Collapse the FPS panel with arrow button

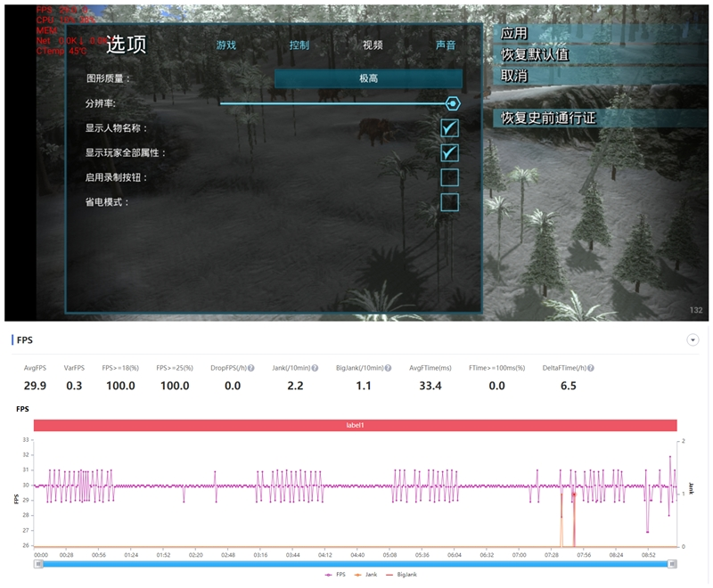[693, 340]
